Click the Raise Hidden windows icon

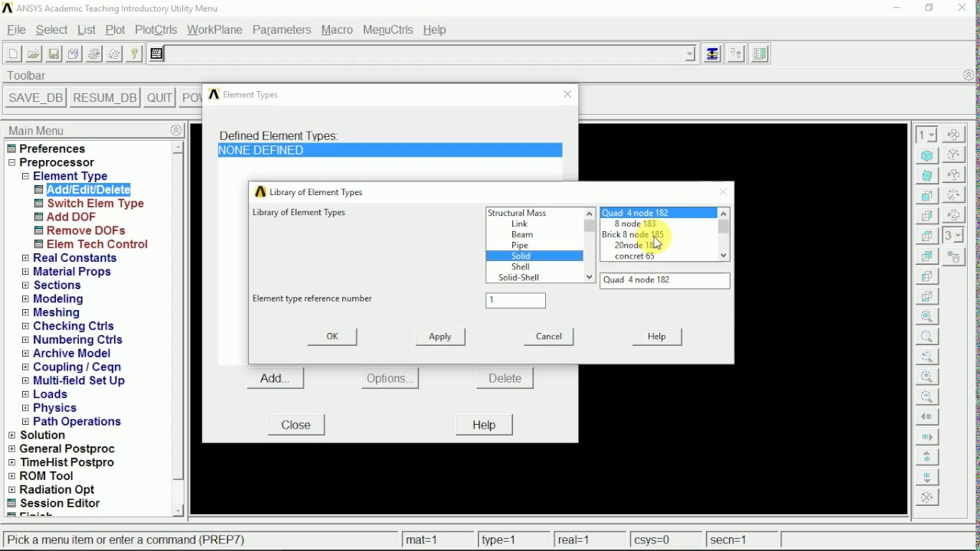[x=713, y=54]
